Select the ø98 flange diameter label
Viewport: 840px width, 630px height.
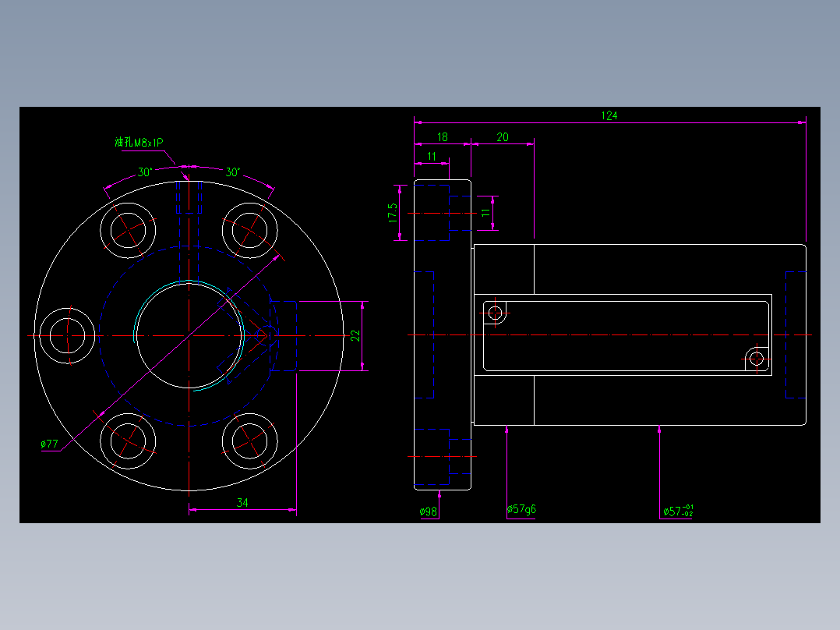coord(429,511)
